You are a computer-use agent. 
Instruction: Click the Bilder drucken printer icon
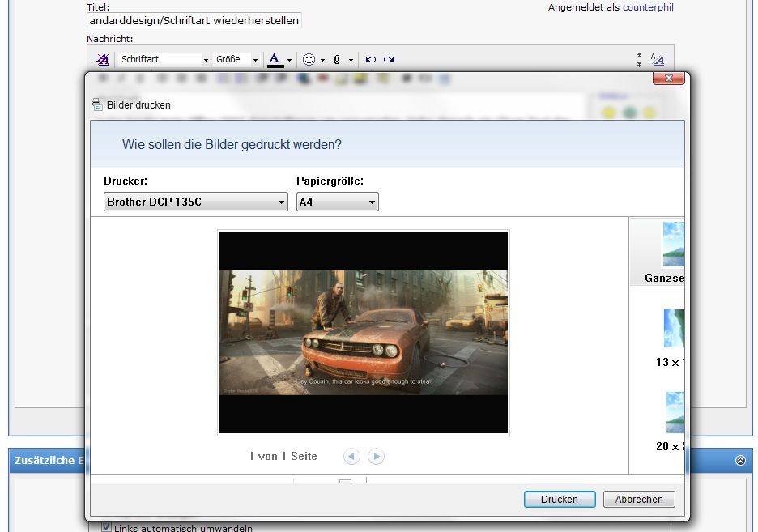[96, 104]
